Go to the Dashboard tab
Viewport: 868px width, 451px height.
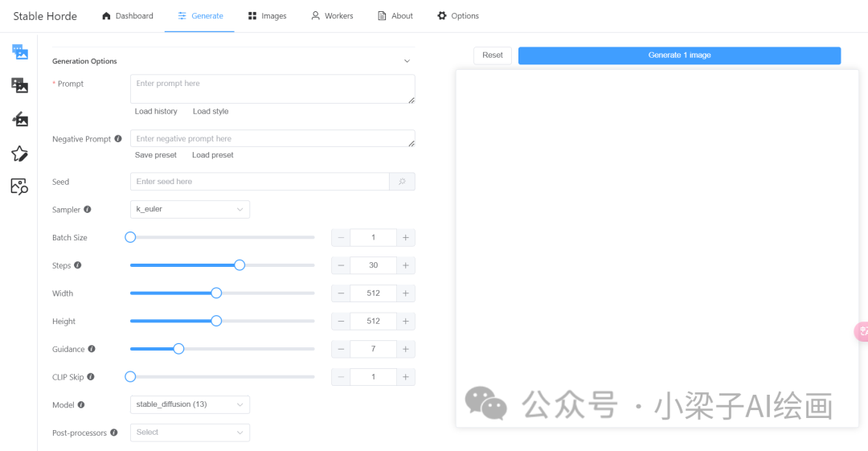coord(127,16)
